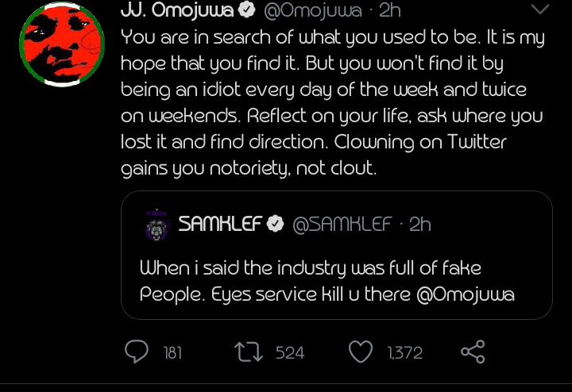Click JJ. Omojuwa's verified badge

point(248,10)
